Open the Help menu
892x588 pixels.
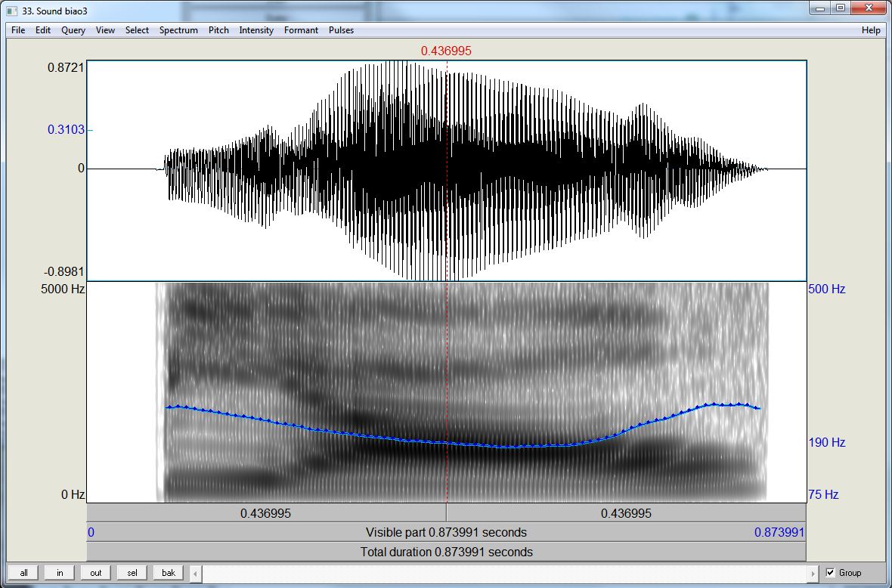pos(871,30)
